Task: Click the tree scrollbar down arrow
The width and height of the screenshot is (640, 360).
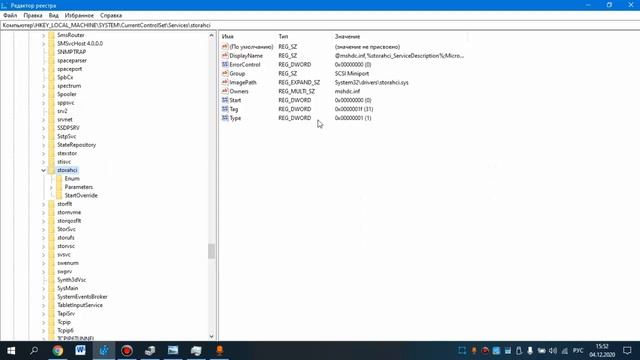Action: (x=211, y=336)
